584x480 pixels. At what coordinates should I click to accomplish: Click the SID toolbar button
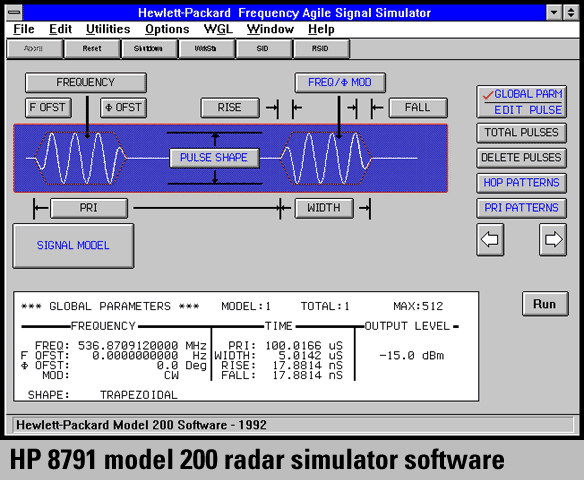pyautogui.click(x=264, y=49)
